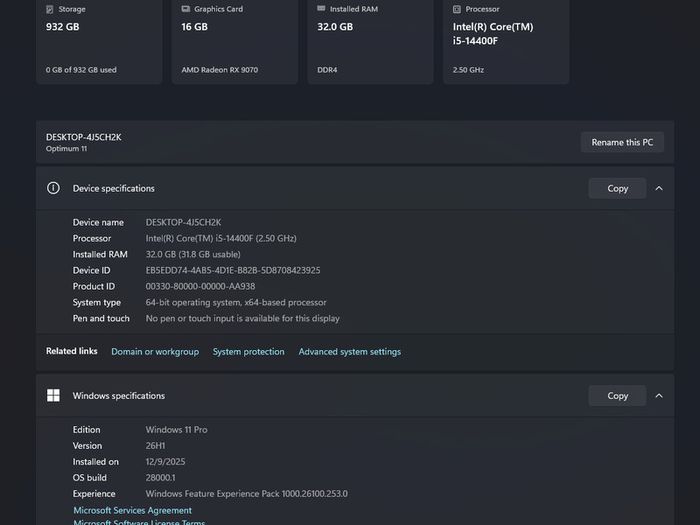Click the Installed RAM icon

(x=321, y=8)
